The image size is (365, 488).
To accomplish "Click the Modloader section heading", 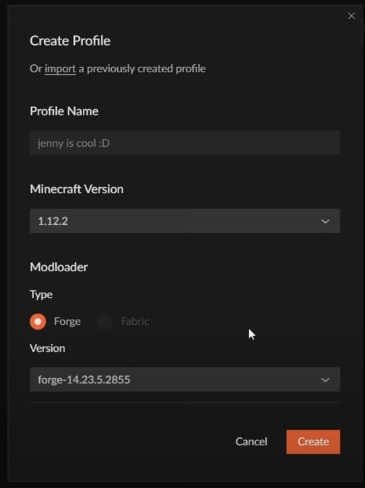I will (x=59, y=267).
